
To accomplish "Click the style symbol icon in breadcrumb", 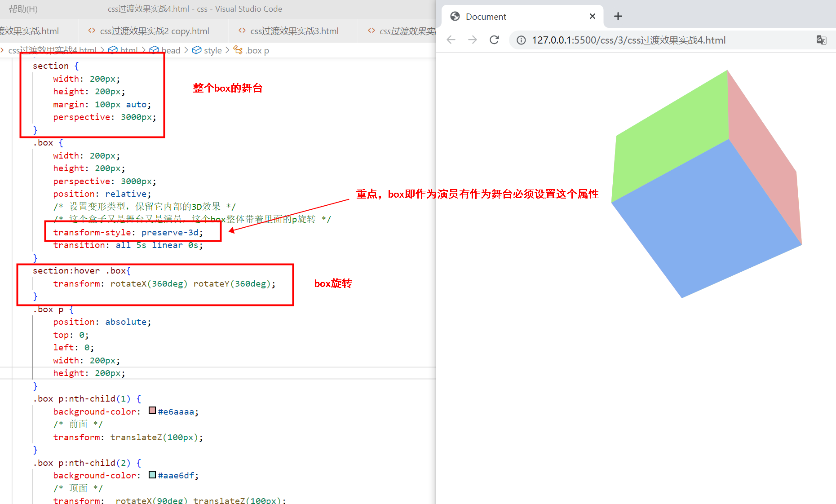I will pos(196,50).
